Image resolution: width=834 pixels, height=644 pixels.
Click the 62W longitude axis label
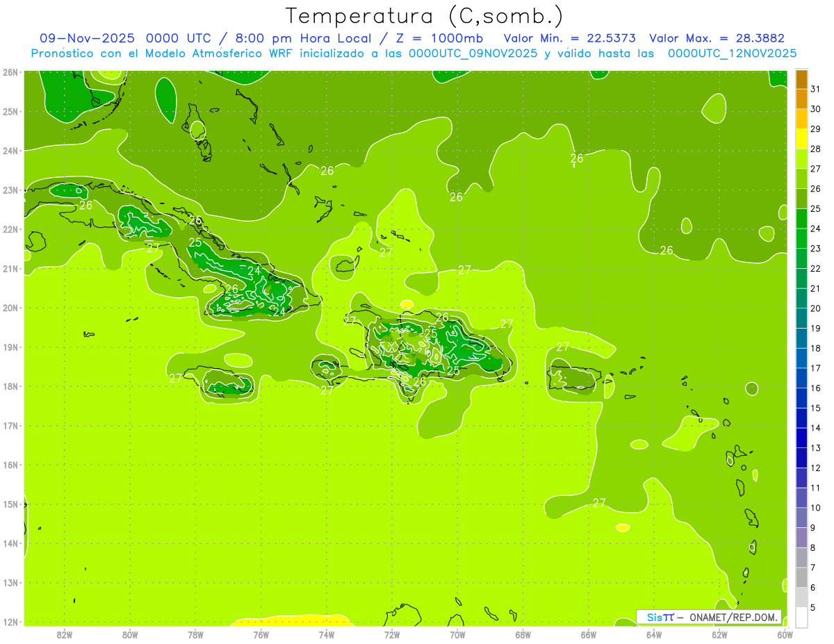pyautogui.click(x=719, y=634)
